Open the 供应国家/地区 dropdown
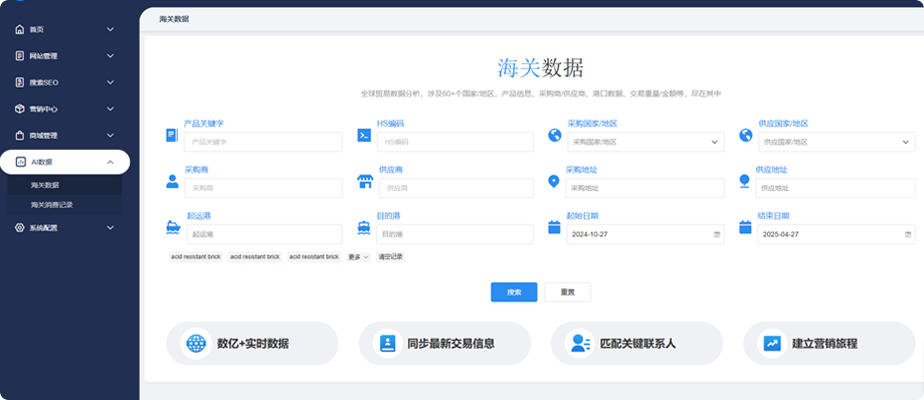The image size is (924, 400). click(x=835, y=142)
